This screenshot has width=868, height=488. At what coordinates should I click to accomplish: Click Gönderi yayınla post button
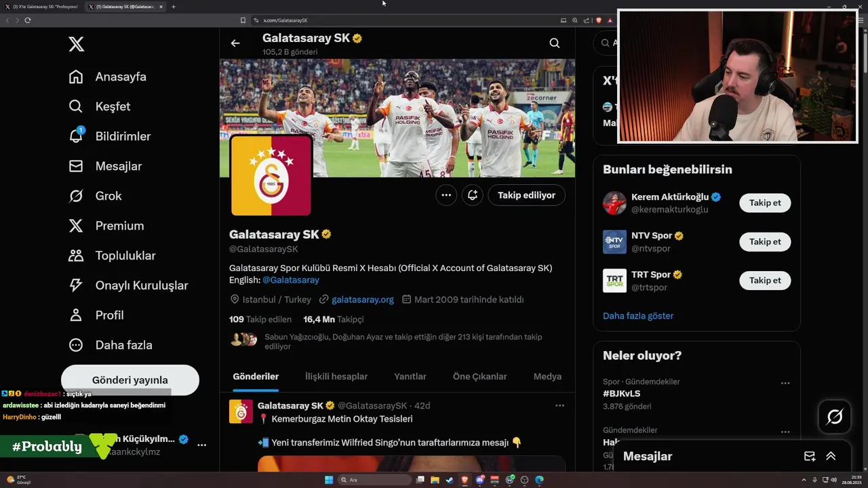pyautogui.click(x=130, y=380)
